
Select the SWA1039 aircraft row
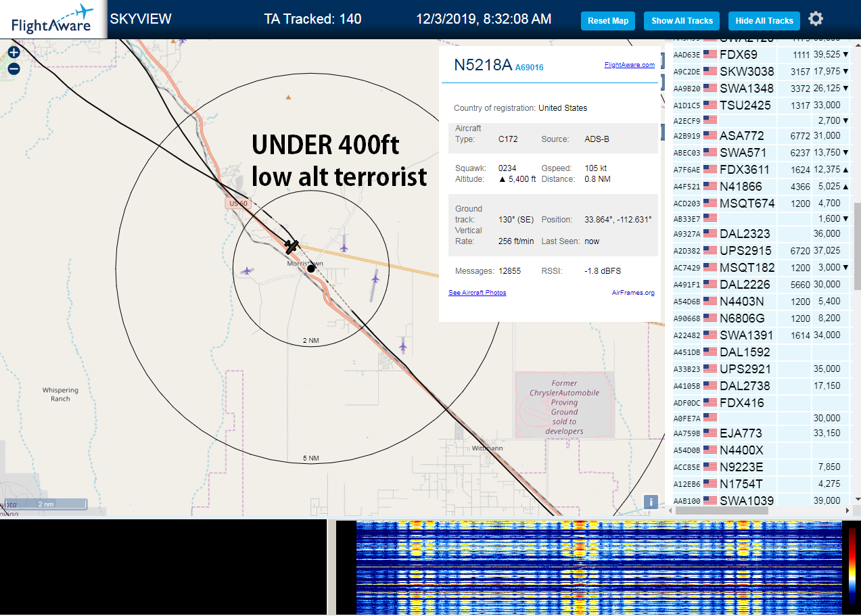[762, 500]
